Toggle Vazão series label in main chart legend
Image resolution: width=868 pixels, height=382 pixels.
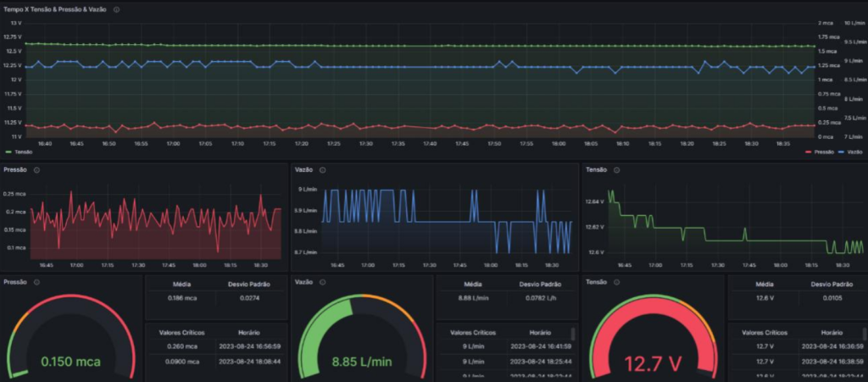854,152
